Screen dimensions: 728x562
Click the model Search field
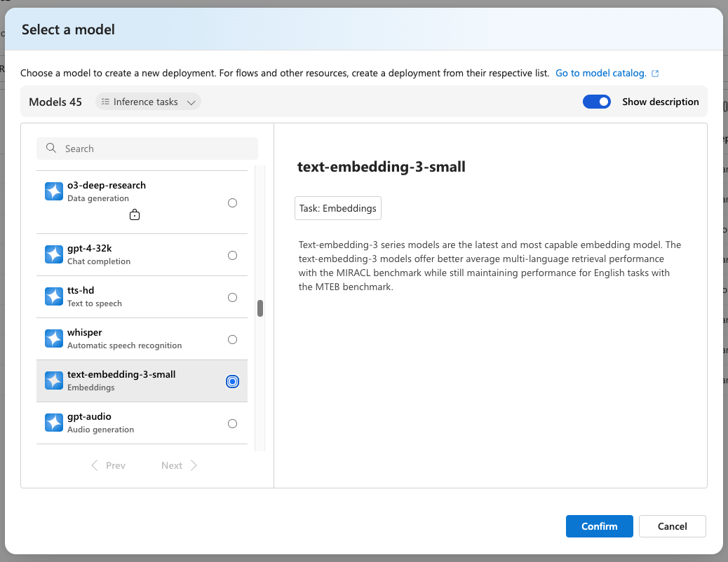[147, 149]
